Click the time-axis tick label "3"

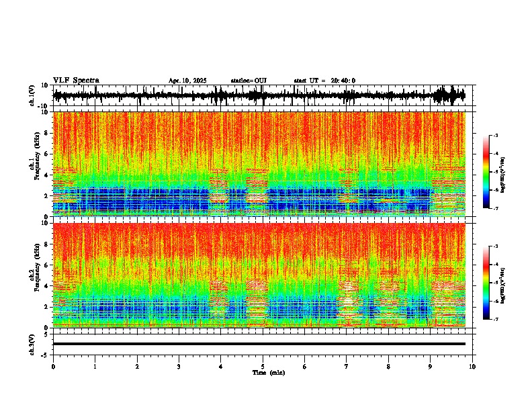[x=179, y=367]
